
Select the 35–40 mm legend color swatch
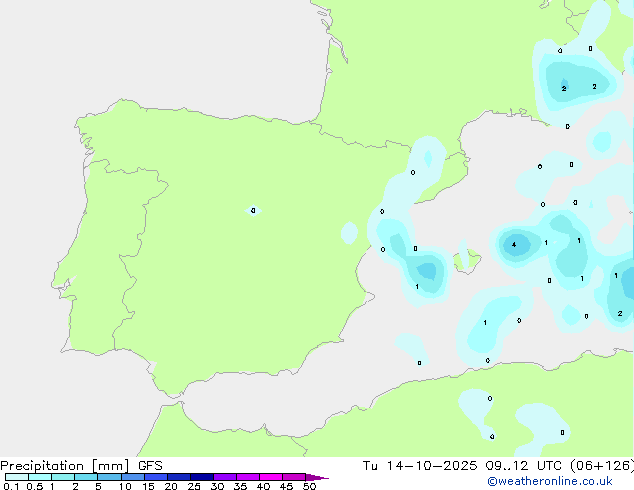pos(248,477)
